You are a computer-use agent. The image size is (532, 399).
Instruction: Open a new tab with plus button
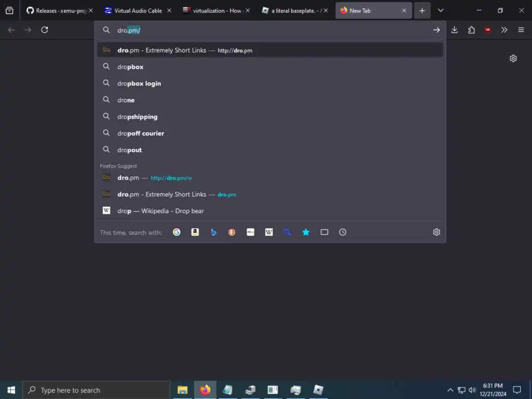tap(422, 11)
